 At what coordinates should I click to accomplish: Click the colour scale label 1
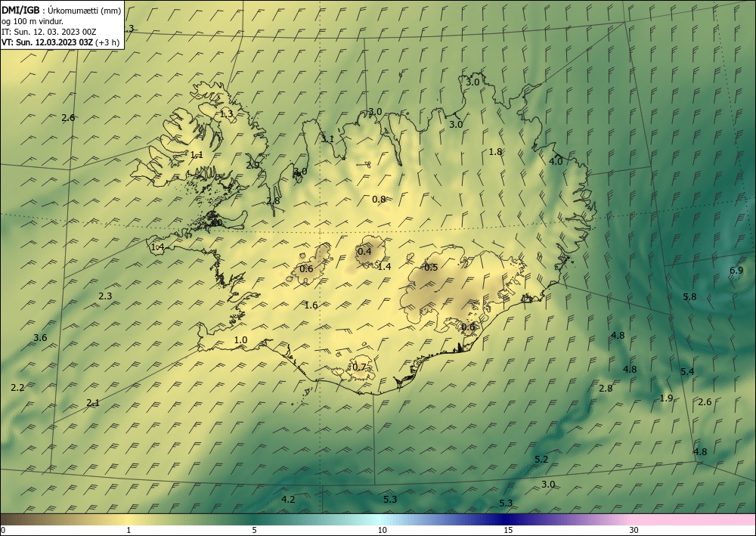coord(129,531)
